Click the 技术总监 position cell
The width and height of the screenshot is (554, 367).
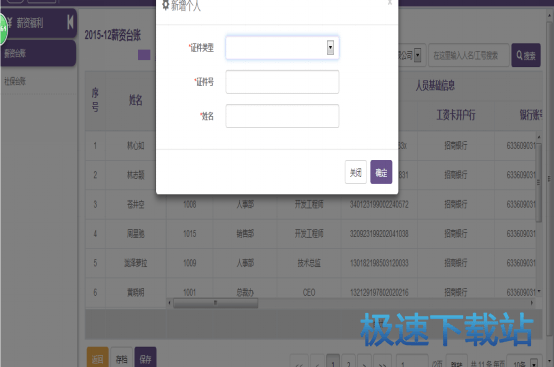click(x=309, y=263)
